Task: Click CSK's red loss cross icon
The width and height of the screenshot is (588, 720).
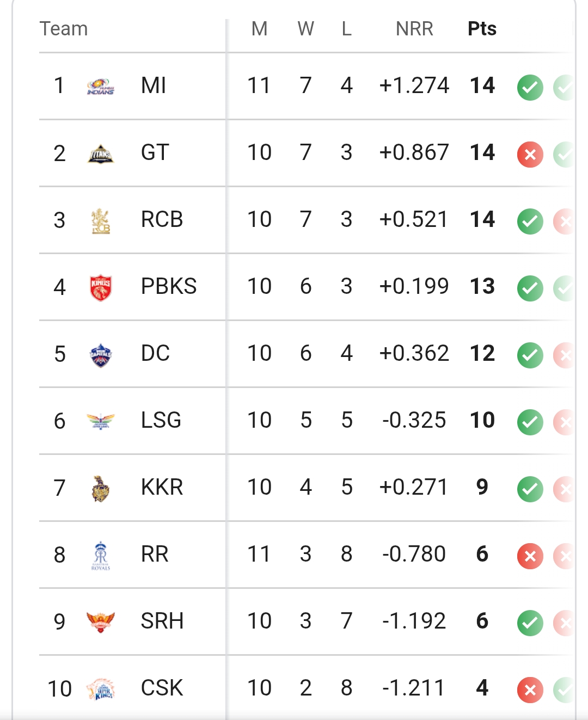Action: point(530,690)
